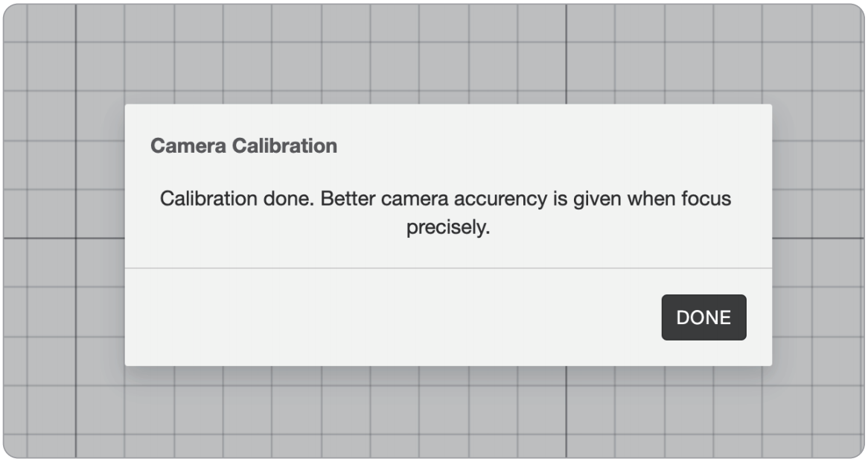Click the word "Camera" in the title
This screenshot has height=462, width=868.
(188, 146)
